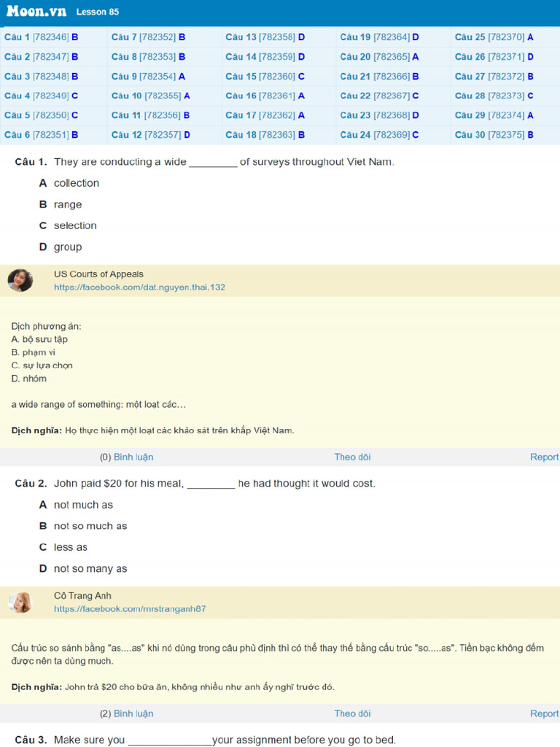Click the Moon.vn logo

(36, 12)
